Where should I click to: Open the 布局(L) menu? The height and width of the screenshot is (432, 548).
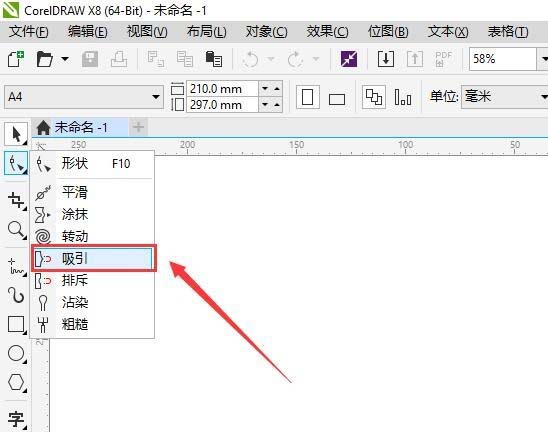(207, 32)
